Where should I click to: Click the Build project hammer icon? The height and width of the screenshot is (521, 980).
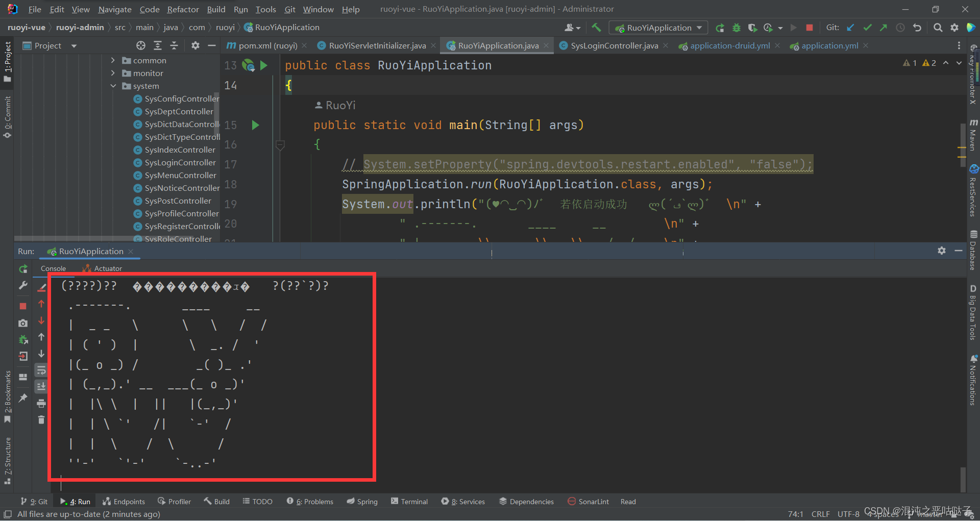(x=596, y=28)
